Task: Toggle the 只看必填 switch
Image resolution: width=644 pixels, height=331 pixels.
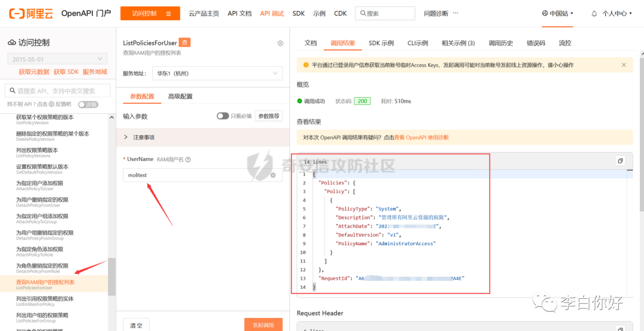Action: tap(223, 116)
